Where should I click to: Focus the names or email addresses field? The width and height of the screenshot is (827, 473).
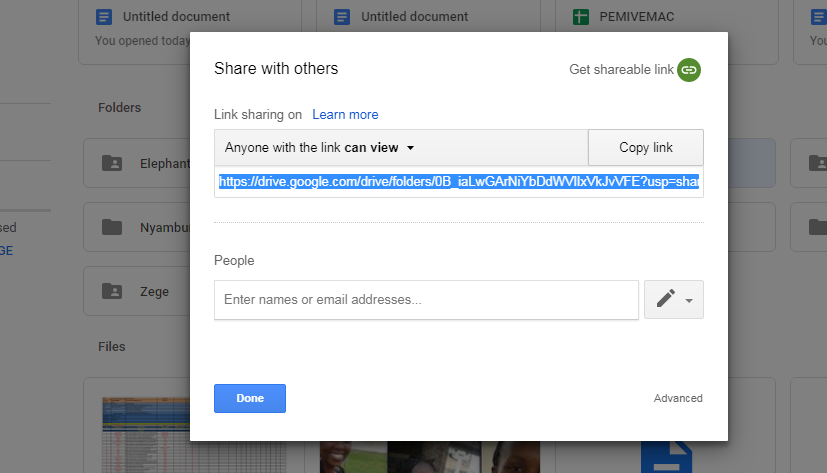pos(426,299)
